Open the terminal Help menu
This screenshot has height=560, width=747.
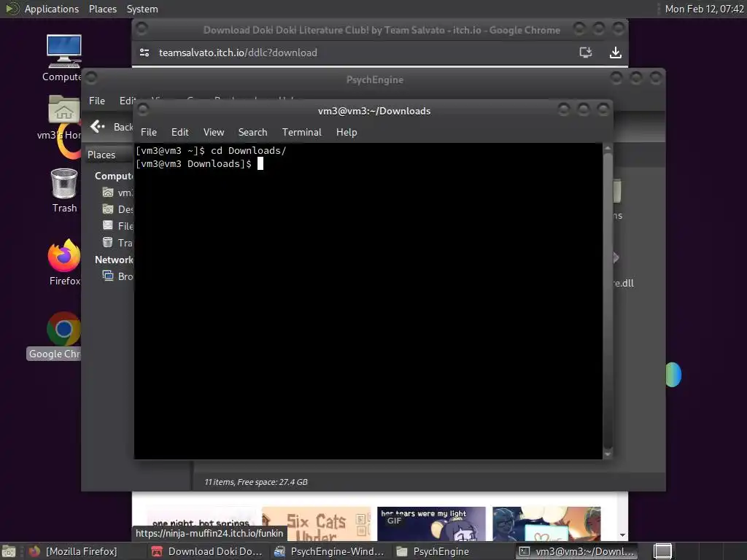(347, 133)
